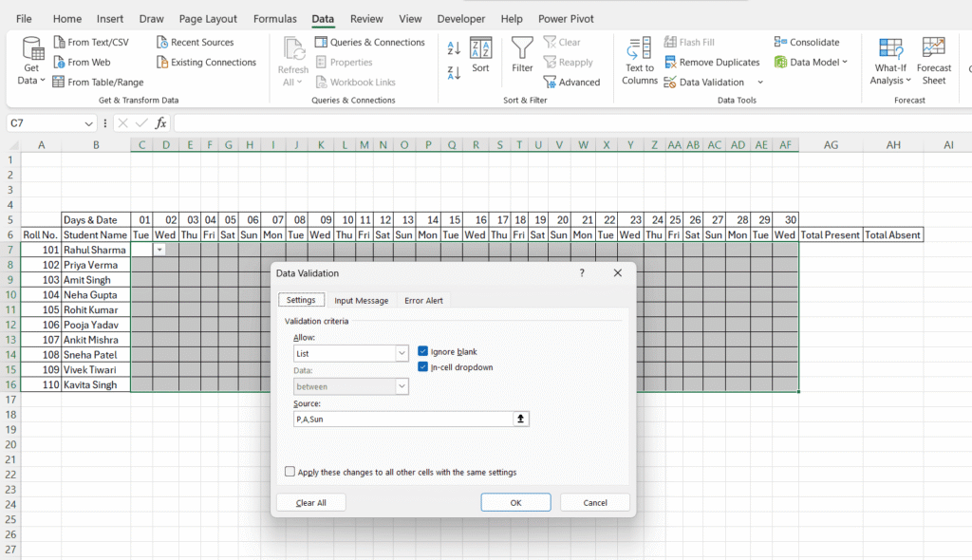Sort Z to A descending
Screen dimensions: 972x560
[454, 72]
